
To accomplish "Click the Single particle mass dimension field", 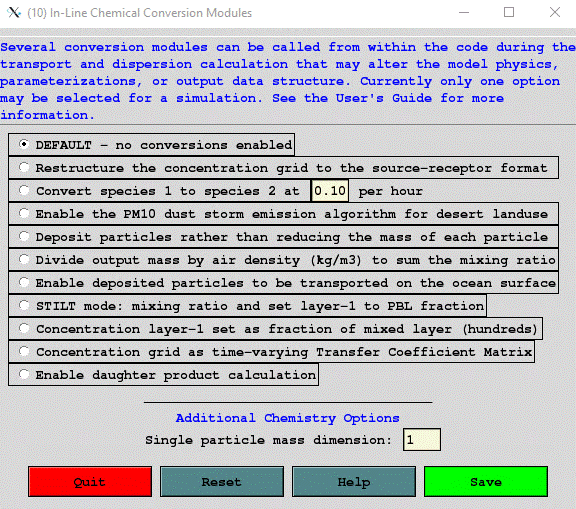I will [x=422, y=440].
